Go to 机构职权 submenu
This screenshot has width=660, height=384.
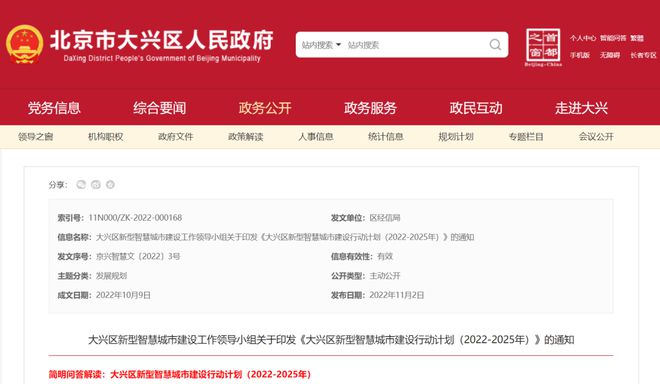coord(106,136)
